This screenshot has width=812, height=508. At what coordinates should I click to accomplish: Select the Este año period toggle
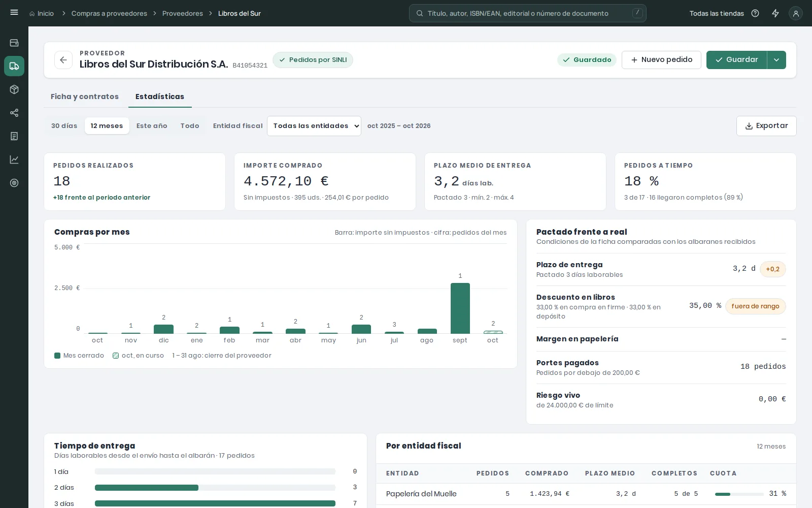(152, 126)
